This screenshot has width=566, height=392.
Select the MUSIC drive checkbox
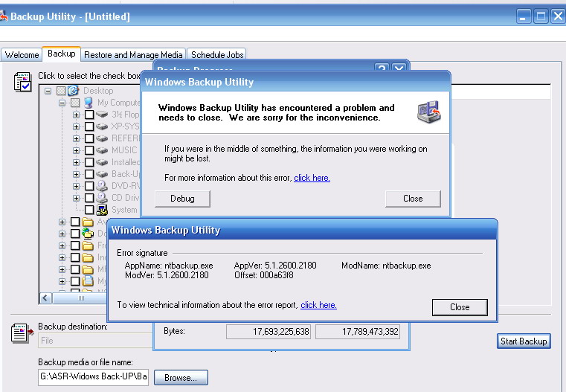point(89,150)
